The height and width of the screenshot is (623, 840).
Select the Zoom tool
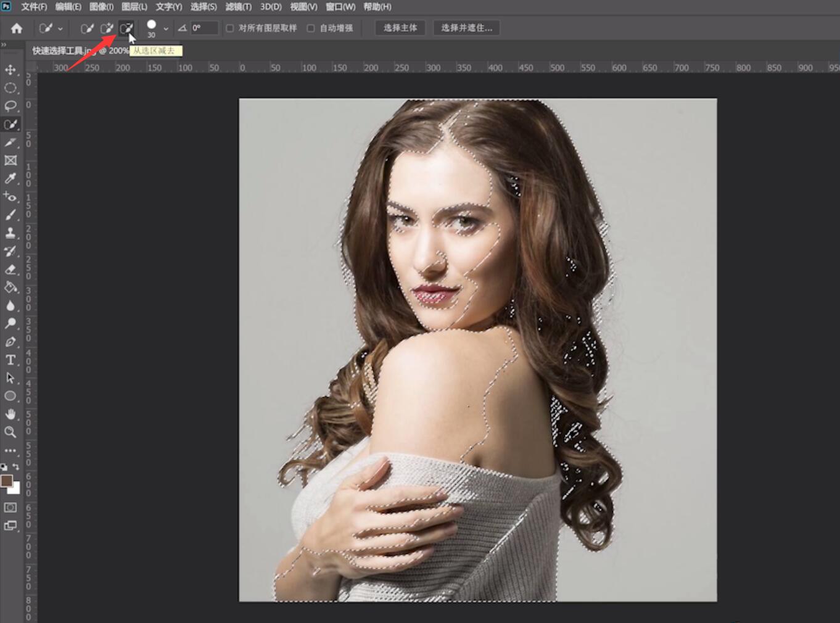10,432
